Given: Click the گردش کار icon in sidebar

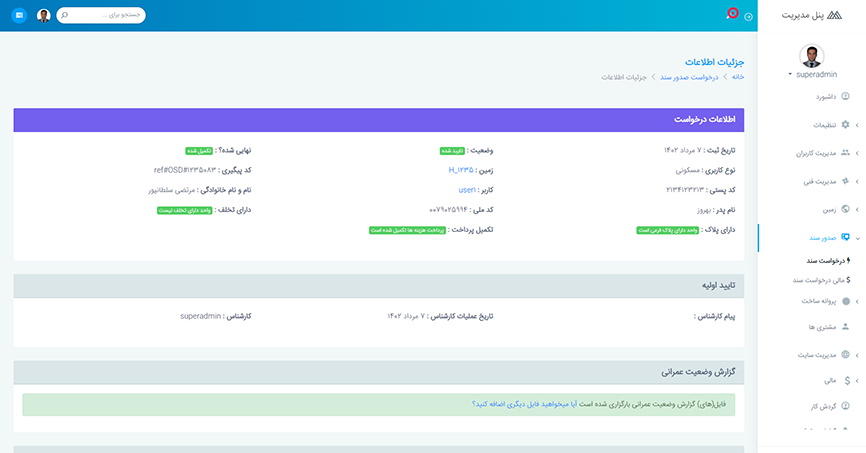Looking at the screenshot, I should (x=846, y=406).
